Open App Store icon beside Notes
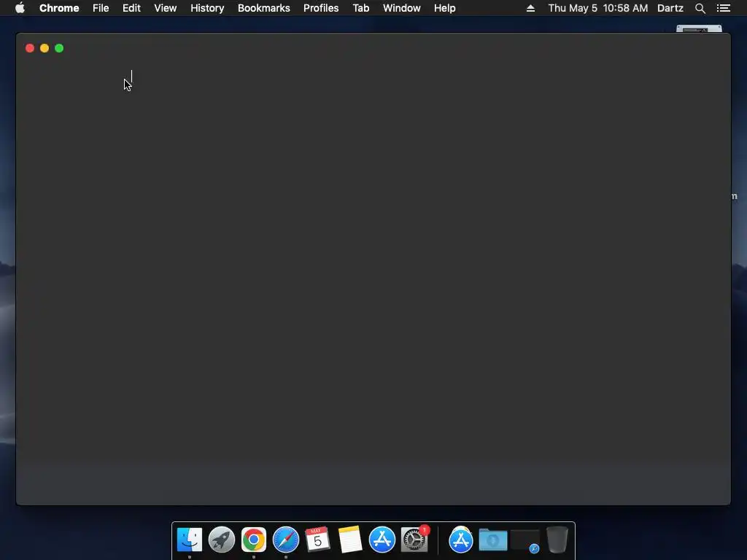The width and height of the screenshot is (747, 560). (x=382, y=540)
